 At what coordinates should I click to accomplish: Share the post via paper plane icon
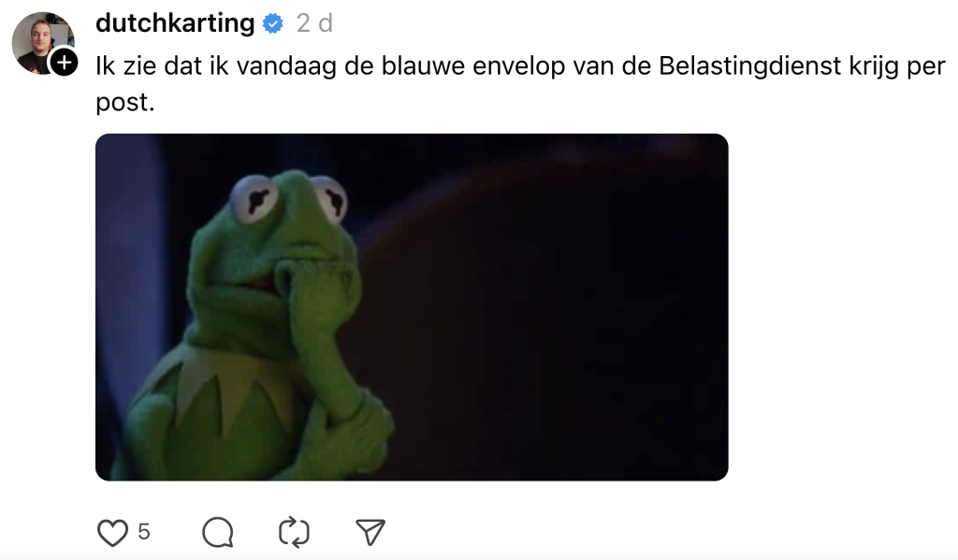[x=370, y=532]
